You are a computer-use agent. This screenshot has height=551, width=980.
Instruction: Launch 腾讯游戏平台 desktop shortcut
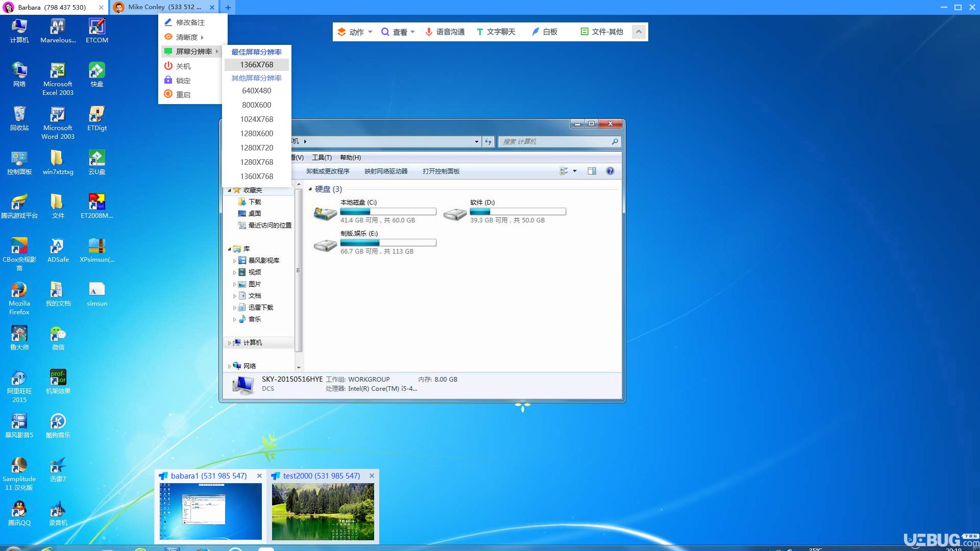coord(19,206)
